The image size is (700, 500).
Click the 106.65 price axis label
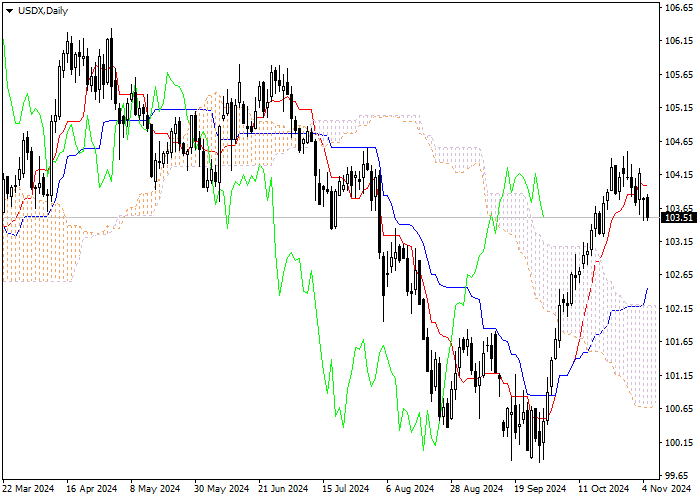point(679,8)
